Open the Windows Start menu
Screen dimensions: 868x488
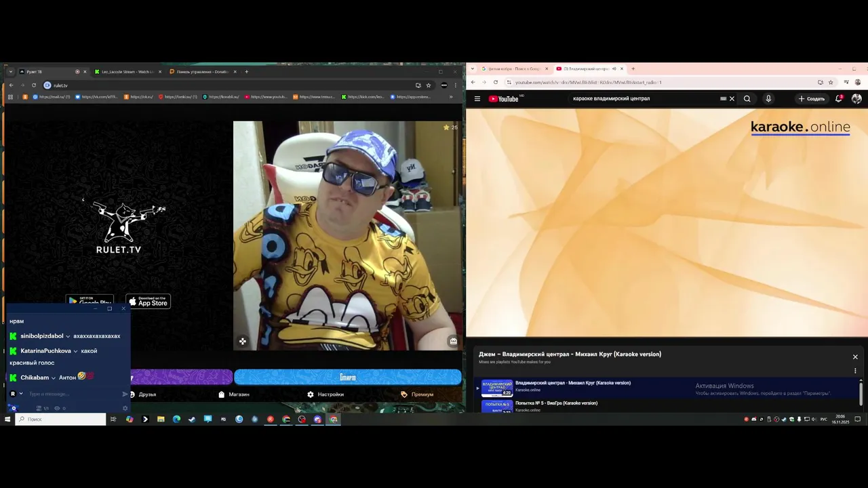[7, 420]
